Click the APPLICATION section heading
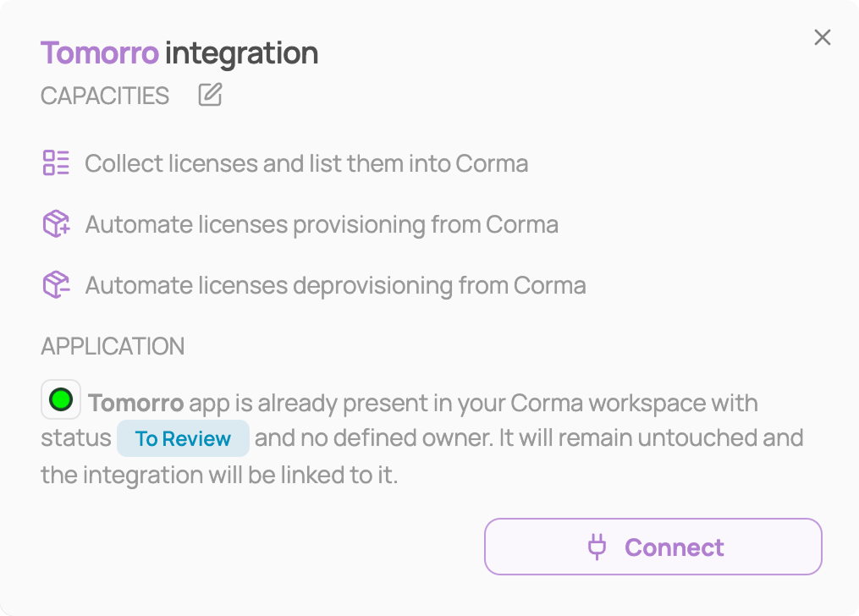The width and height of the screenshot is (859, 616). [x=113, y=346]
